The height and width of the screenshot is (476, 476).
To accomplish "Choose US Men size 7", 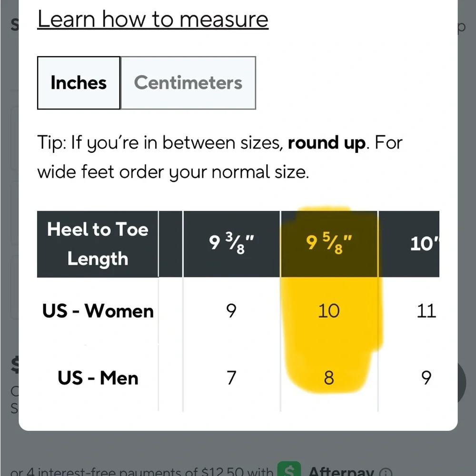I will (x=231, y=378).
